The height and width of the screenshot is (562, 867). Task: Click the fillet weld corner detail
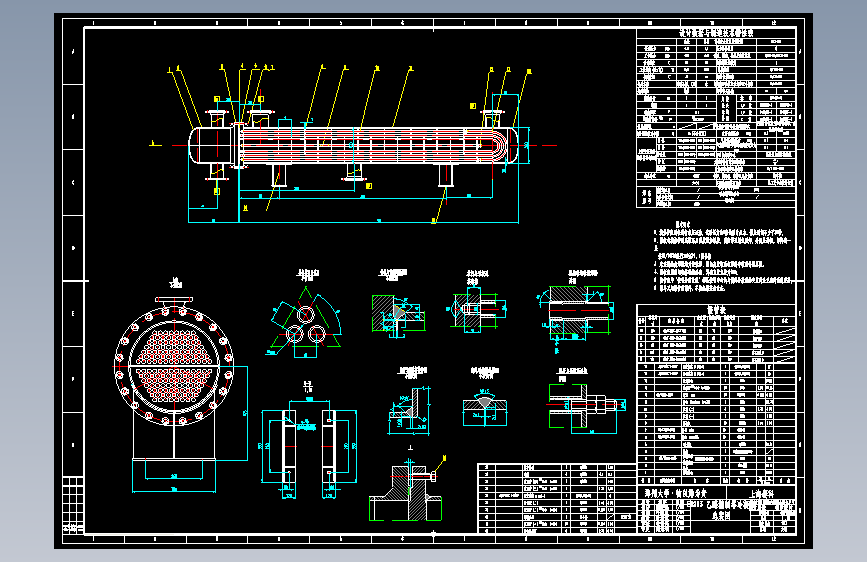(x=410, y=410)
